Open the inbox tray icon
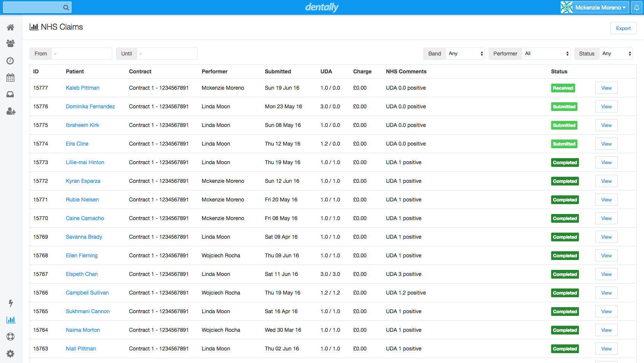This screenshot has height=363, width=644. coord(11,94)
